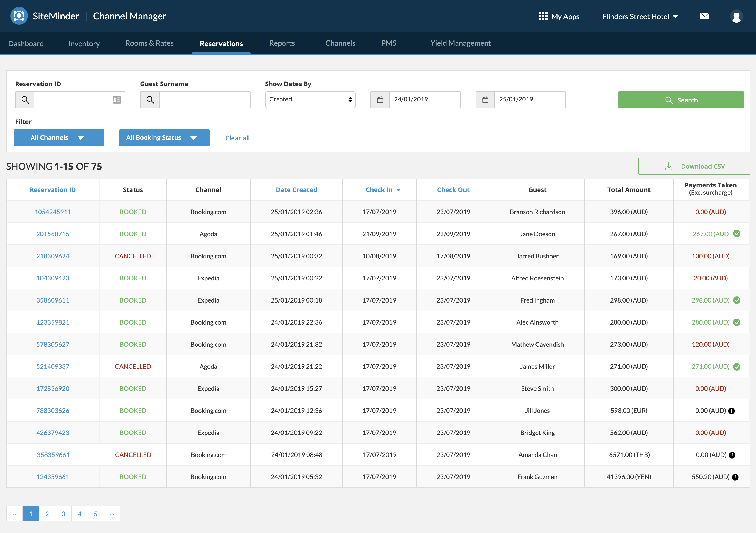The image size is (756, 533).
Task: Open reservation 521409337
Action: tap(53, 366)
